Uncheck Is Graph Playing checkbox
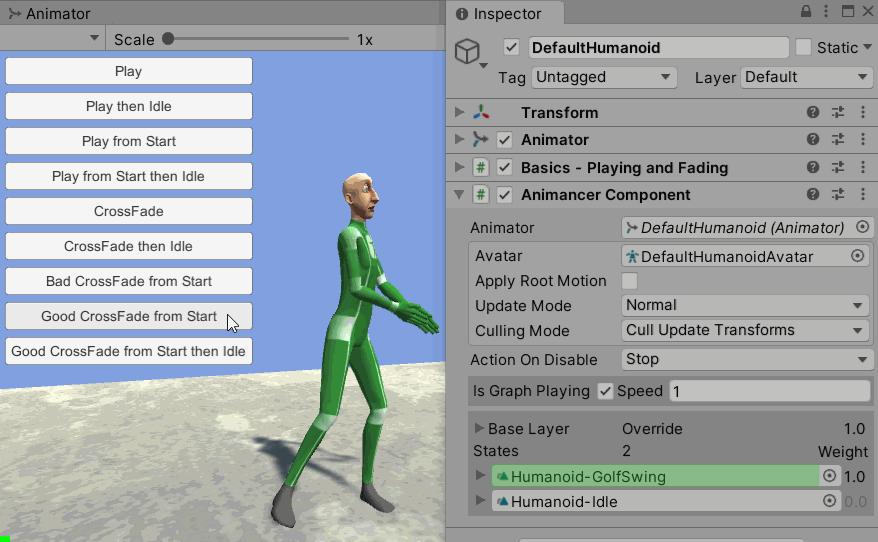The height and width of the screenshot is (542, 878). 605,391
